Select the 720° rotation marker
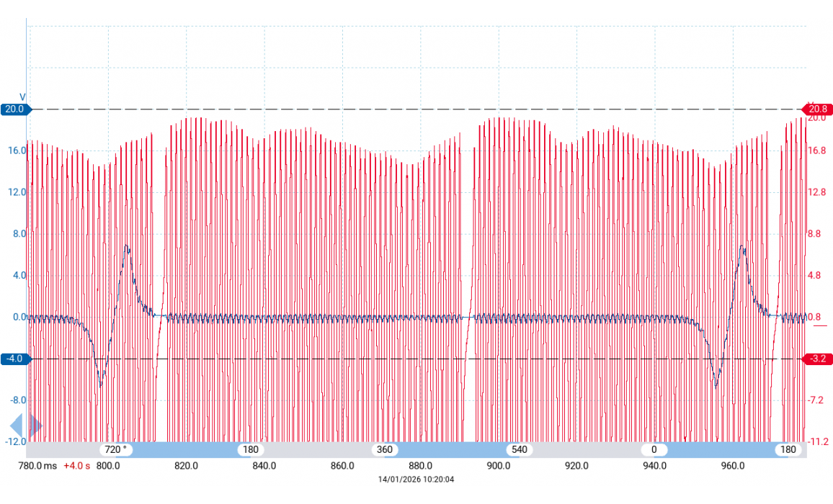 tap(116, 450)
